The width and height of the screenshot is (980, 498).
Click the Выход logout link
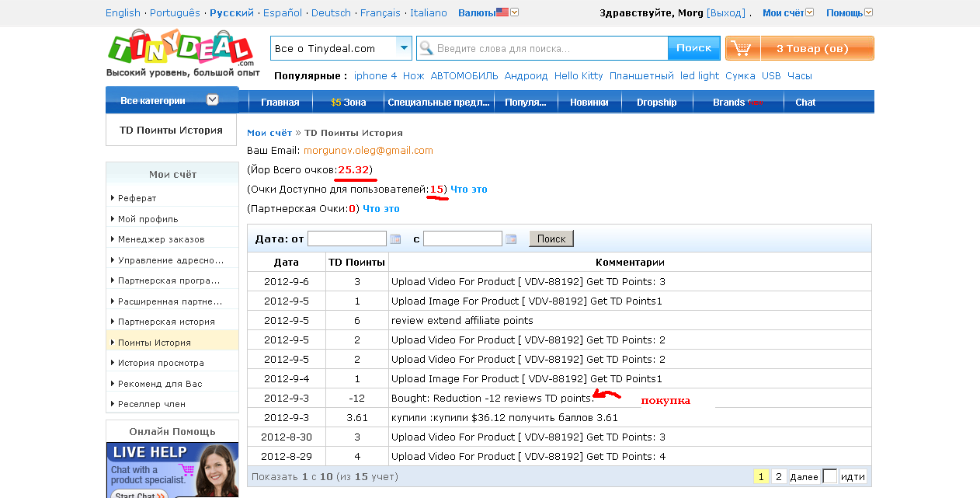pos(725,12)
